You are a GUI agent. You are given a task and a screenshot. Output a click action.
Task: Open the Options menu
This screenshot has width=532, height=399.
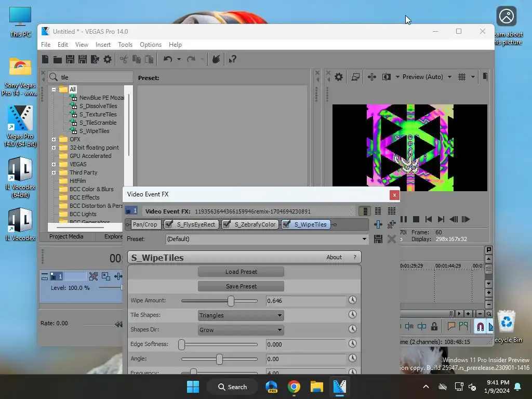(151, 45)
